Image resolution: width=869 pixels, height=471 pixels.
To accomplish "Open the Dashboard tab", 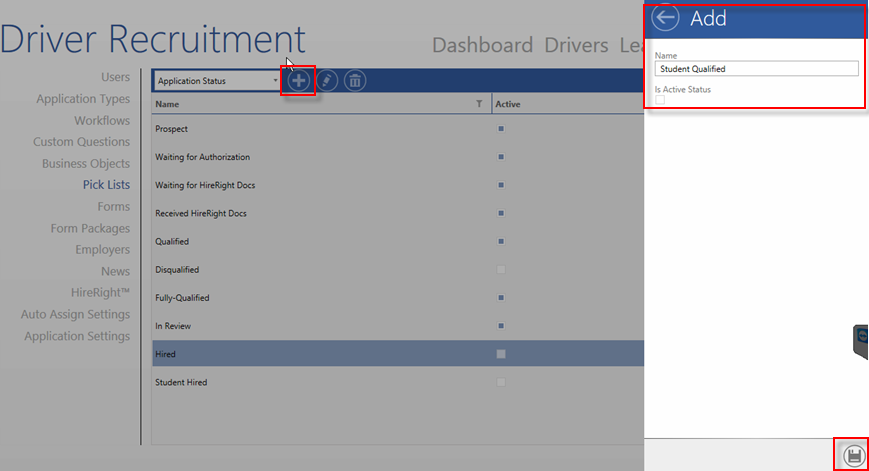I will [x=482, y=45].
